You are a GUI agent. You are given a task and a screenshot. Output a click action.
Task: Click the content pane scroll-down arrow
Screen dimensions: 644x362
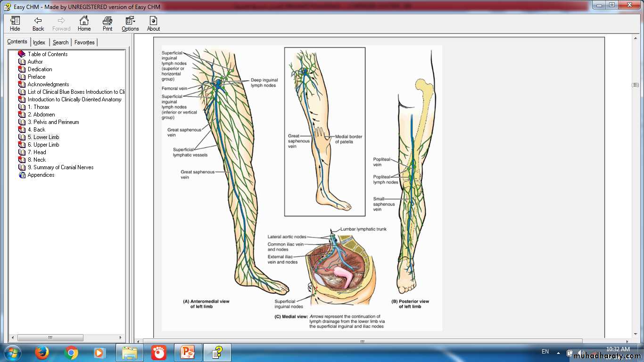tap(636, 334)
